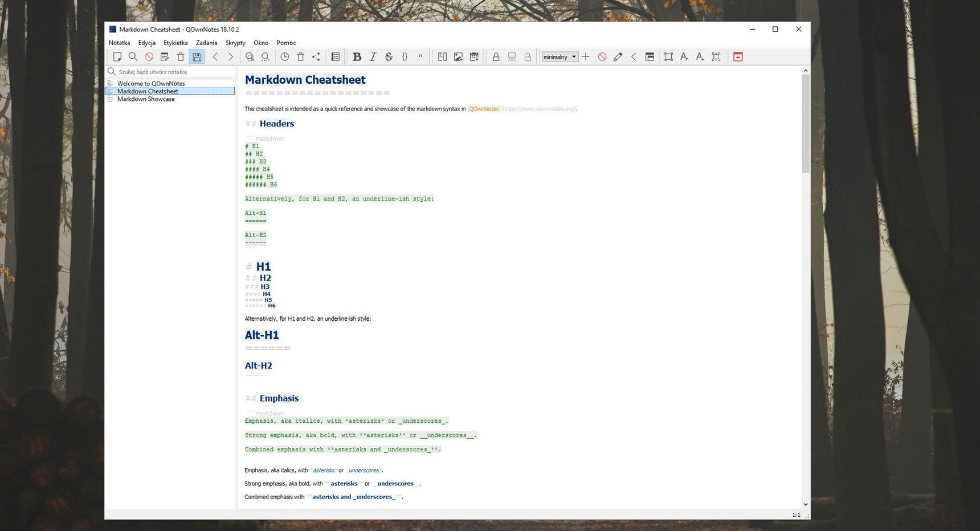Open the Zadania menu

click(206, 43)
